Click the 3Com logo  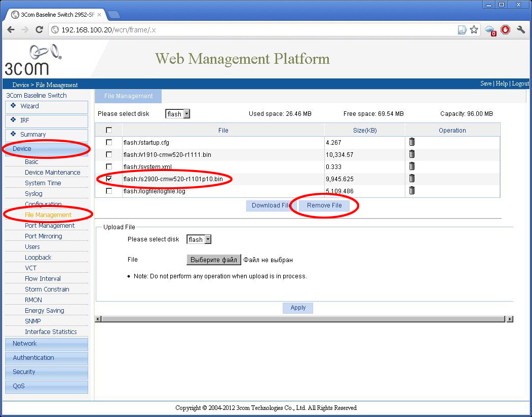click(33, 60)
